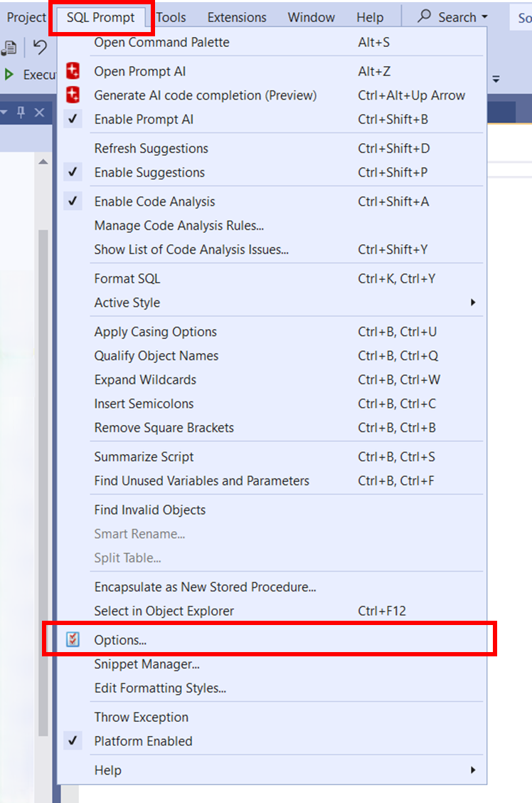Click the magnifier Search icon
Screen dimensions: 532x803
[425, 16]
